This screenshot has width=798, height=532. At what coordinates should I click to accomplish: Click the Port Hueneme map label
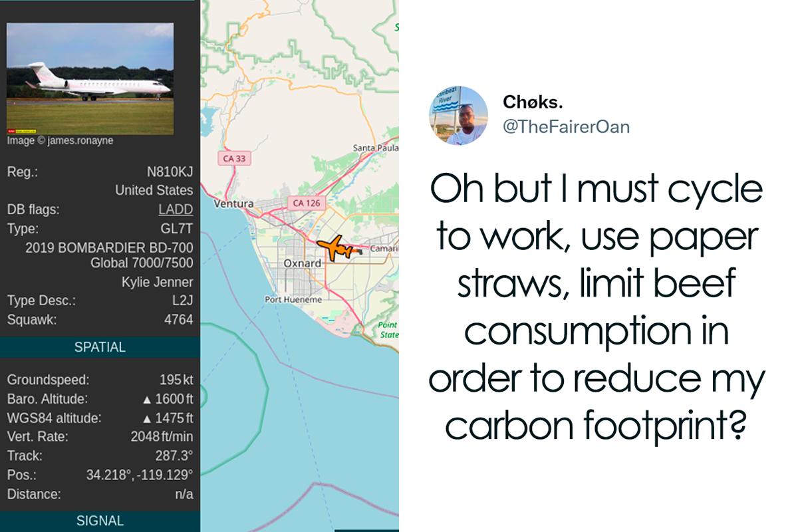point(293,299)
